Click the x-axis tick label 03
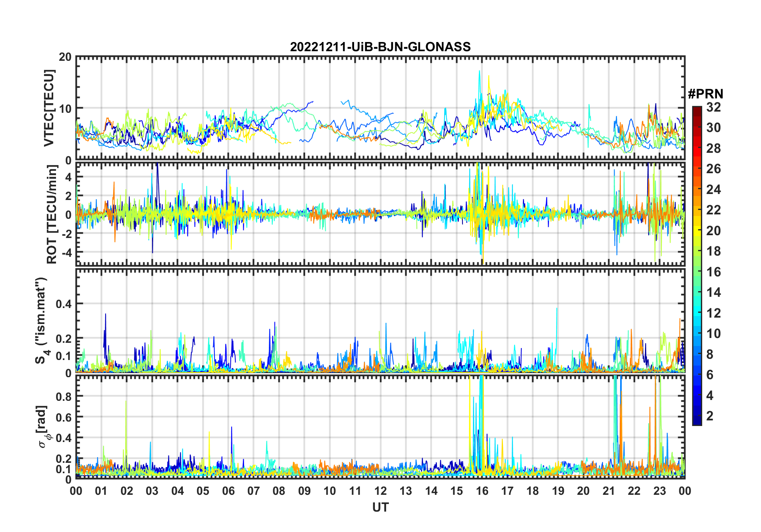Viewport: 761px width, 532px height. coord(152,491)
